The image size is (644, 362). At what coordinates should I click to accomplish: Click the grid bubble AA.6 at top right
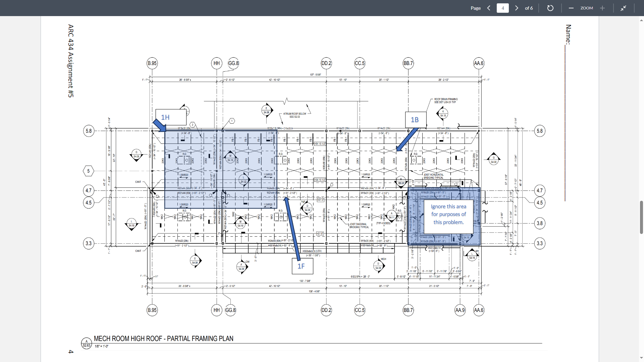click(x=479, y=63)
